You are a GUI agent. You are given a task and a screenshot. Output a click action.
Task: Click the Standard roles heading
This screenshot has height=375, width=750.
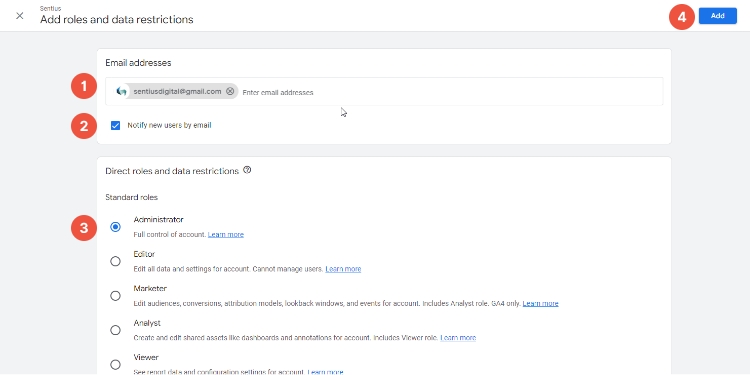pyautogui.click(x=132, y=197)
